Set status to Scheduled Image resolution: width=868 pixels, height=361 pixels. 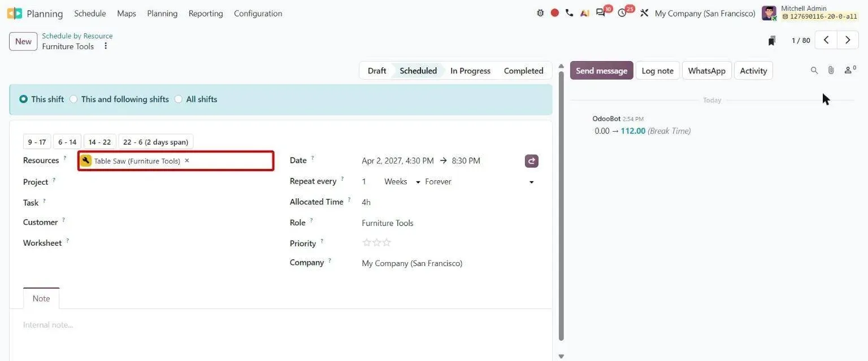pos(418,71)
